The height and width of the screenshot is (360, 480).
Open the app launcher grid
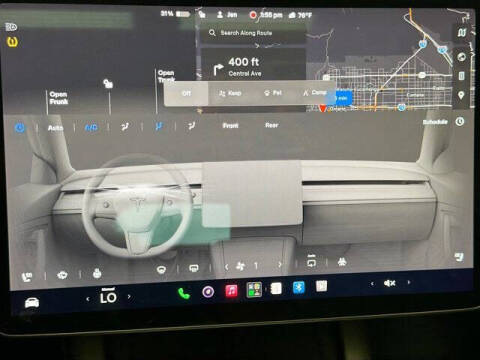254,289
